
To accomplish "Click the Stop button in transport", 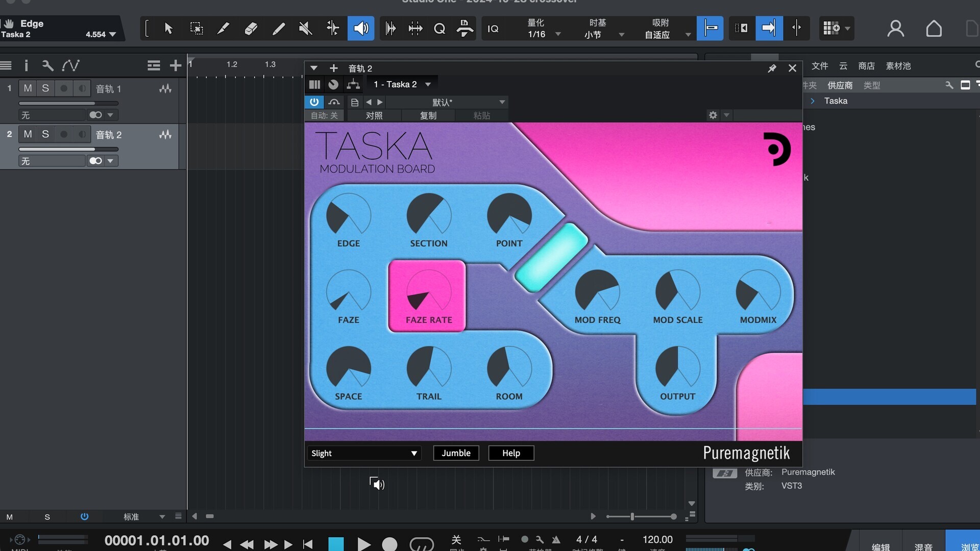I will [336, 544].
